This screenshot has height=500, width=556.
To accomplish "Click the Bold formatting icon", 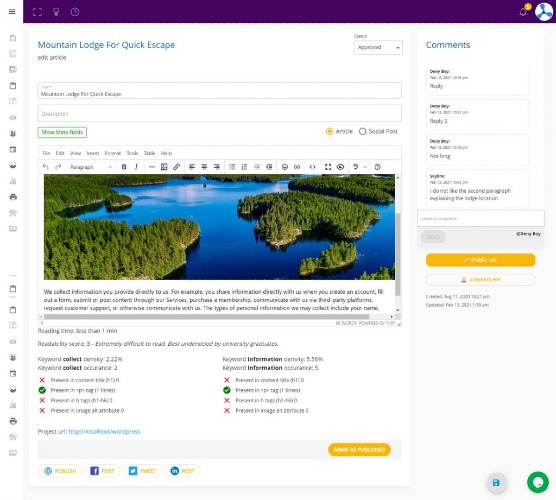I will coord(124,167).
